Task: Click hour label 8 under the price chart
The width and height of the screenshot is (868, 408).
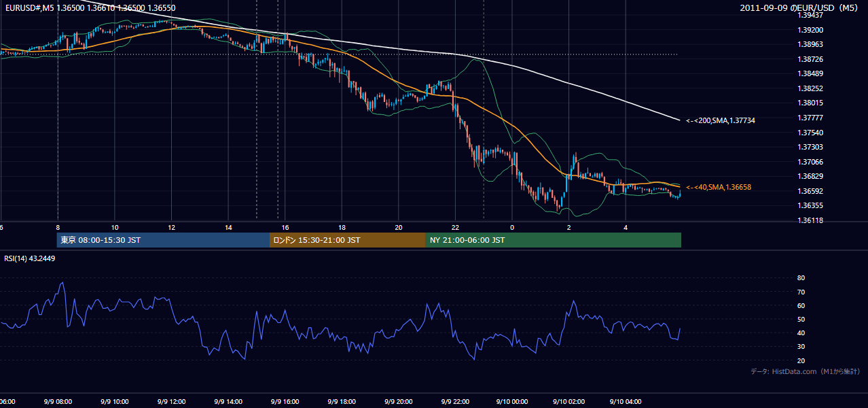Action: (58, 227)
